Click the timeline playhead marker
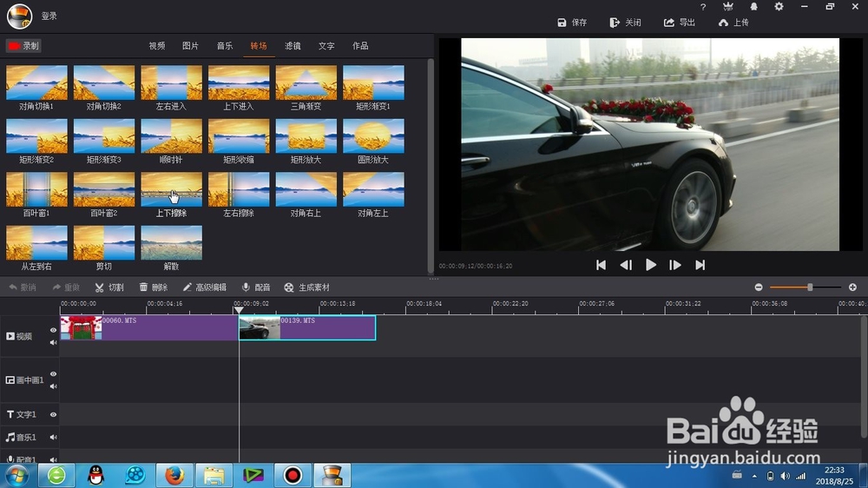The width and height of the screenshot is (868, 488). tap(239, 310)
